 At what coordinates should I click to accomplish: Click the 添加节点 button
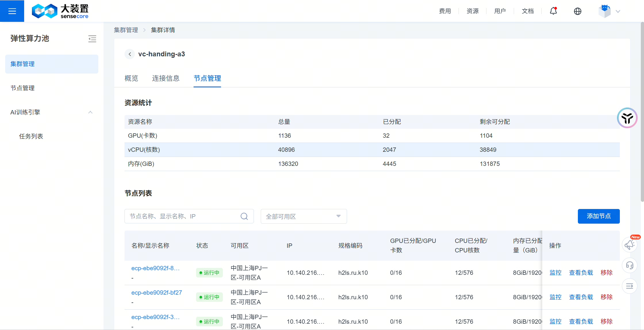click(x=599, y=216)
